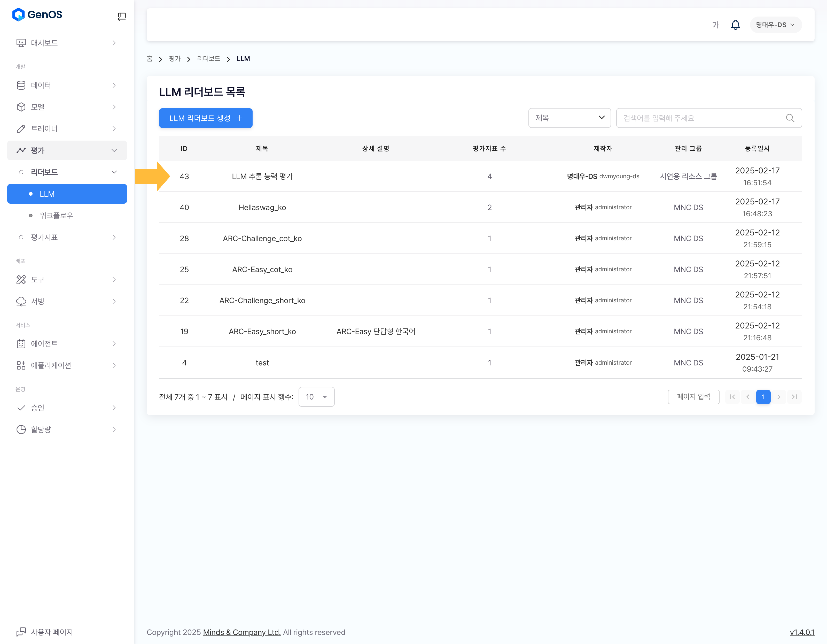Collapse the sidebar with the toggle icon
This screenshot has width=827, height=644.
[122, 16]
